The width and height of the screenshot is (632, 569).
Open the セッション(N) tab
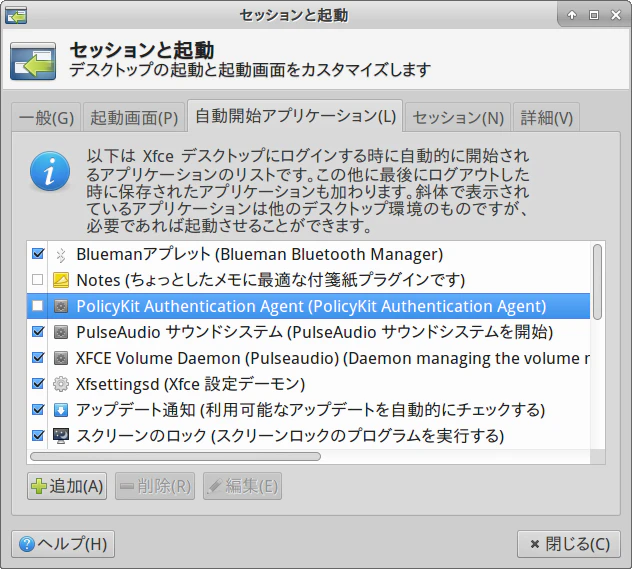click(458, 118)
